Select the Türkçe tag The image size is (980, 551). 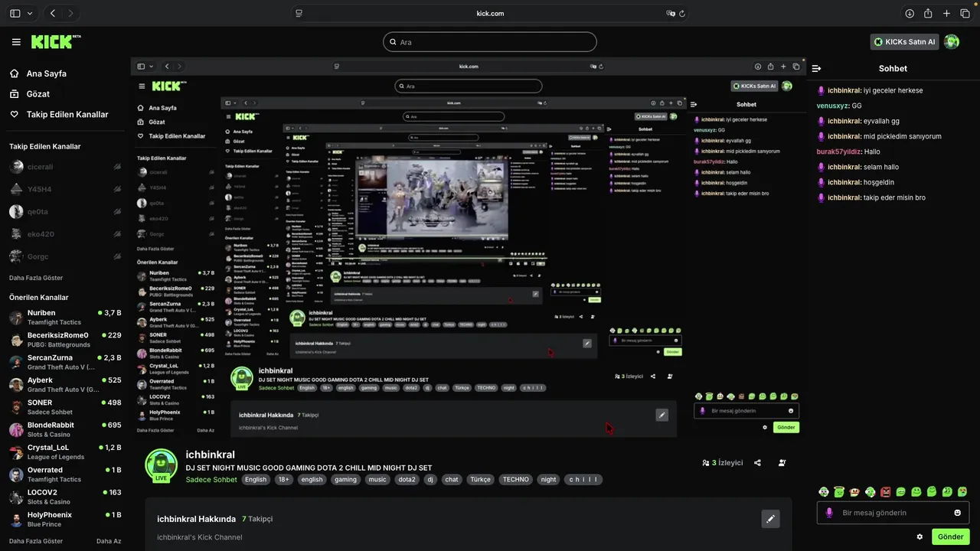click(480, 480)
